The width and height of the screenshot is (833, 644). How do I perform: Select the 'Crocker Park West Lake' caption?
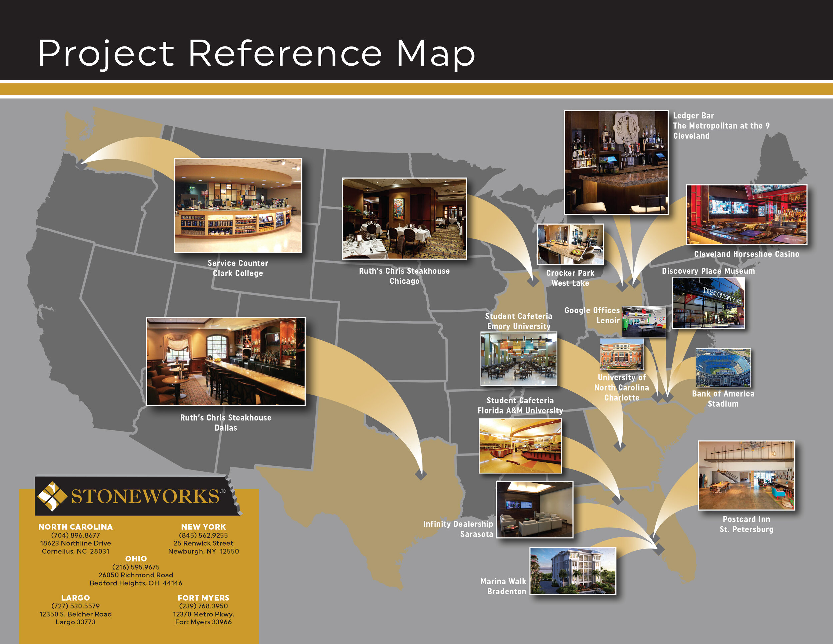(x=570, y=278)
